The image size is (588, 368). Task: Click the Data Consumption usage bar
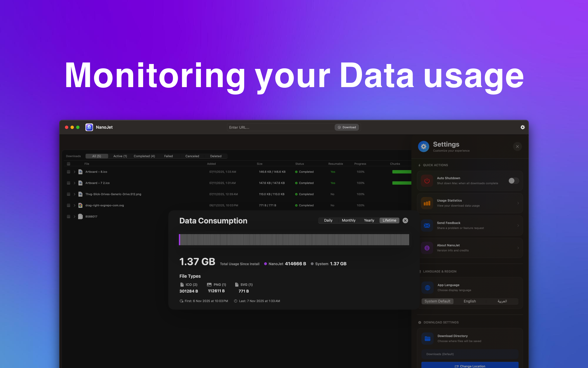(294, 240)
